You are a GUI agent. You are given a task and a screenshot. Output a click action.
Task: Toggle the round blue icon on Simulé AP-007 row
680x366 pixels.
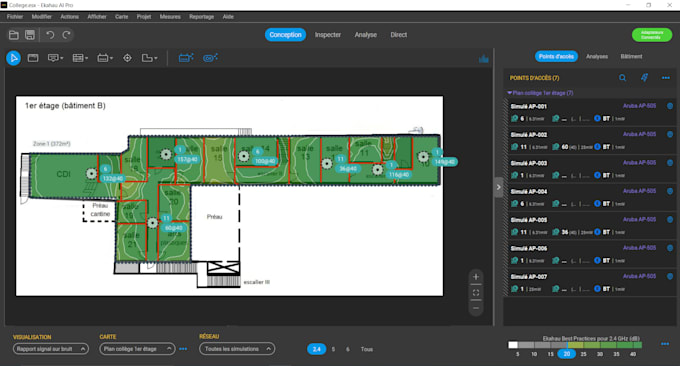(670, 276)
